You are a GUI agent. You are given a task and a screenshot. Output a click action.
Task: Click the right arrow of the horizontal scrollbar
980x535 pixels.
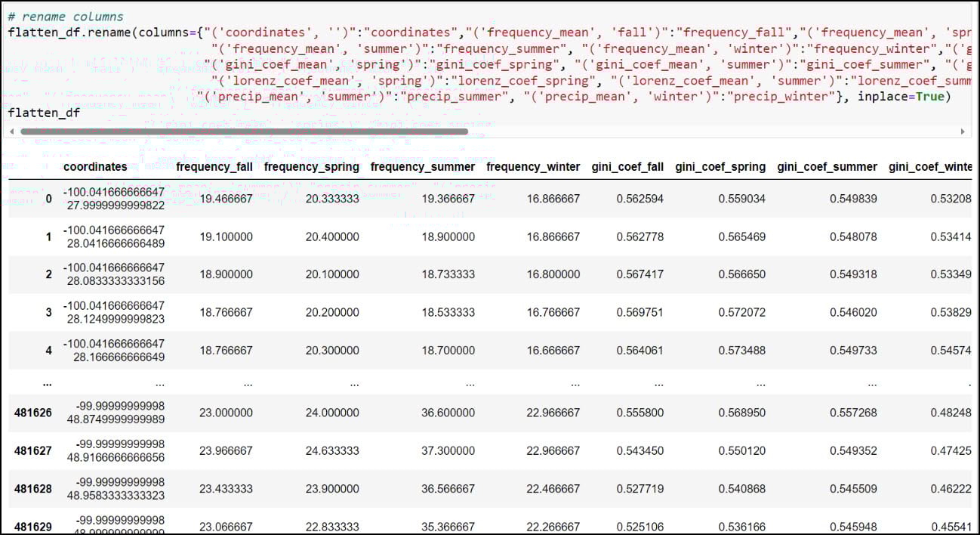[962, 131]
